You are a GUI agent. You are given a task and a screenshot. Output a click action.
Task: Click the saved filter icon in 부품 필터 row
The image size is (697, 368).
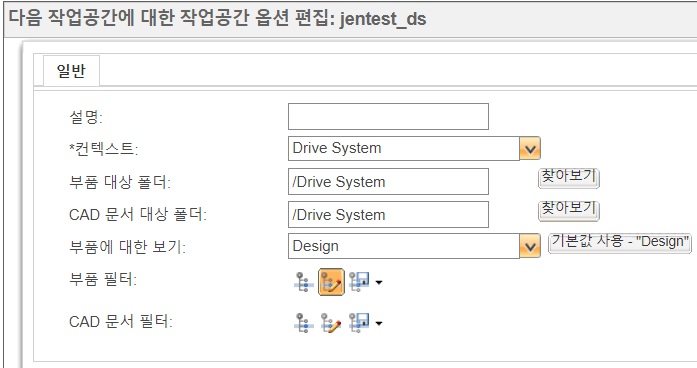[359, 282]
